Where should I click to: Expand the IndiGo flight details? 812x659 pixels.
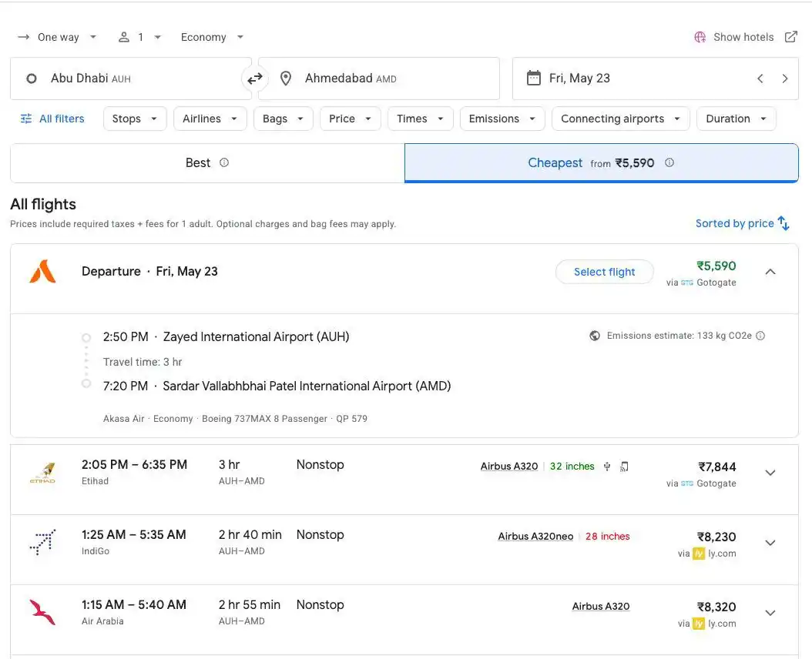point(770,543)
